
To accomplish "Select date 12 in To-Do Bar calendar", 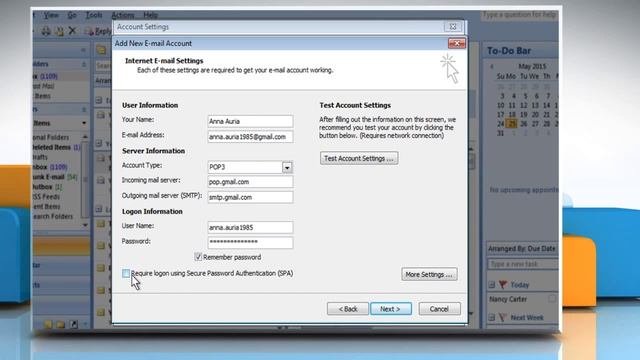I will pos(523,105).
